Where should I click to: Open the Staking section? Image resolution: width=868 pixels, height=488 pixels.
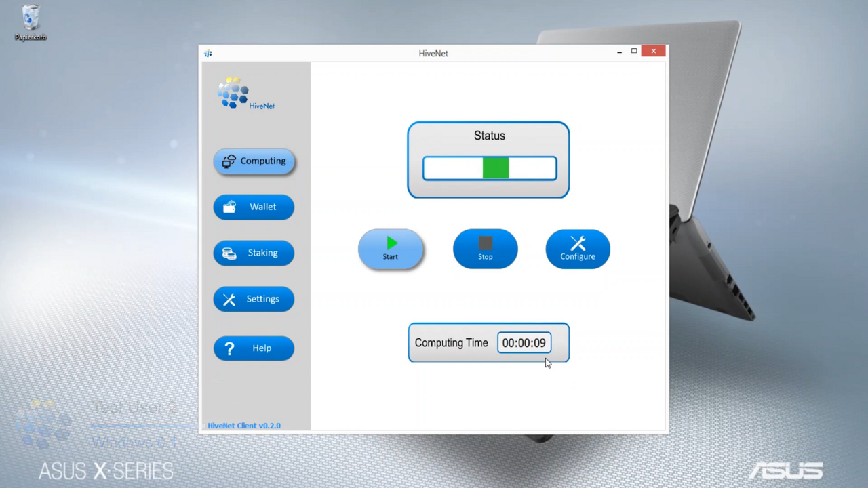pyautogui.click(x=254, y=253)
